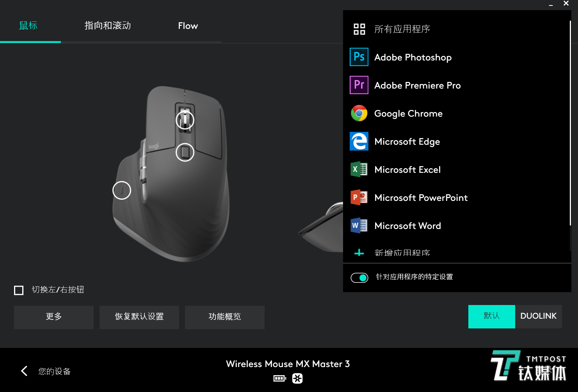Image resolution: width=578 pixels, height=392 pixels.
Task: Check the 切换左/右按钮 checkbox
Action: (x=19, y=290)
